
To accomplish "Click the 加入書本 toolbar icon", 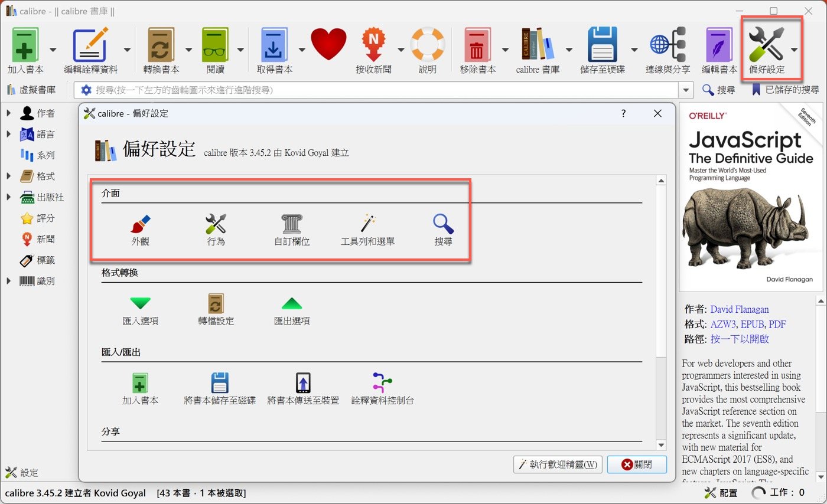I will 25,44.
